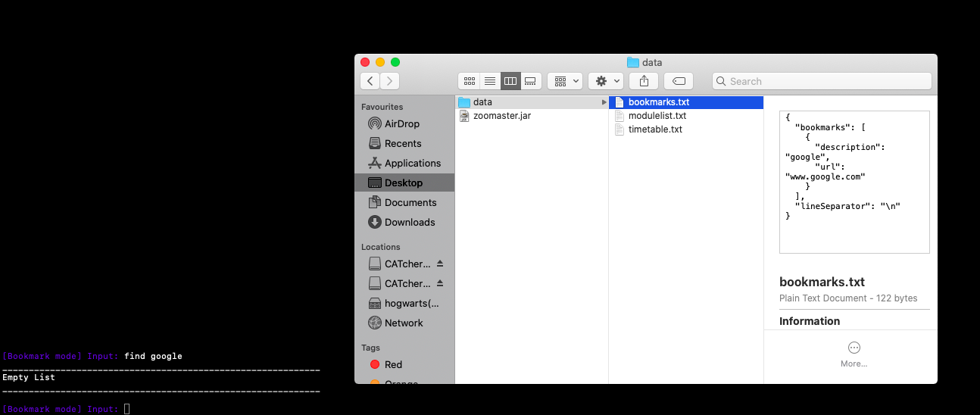Expand data folder disclosure arrow
Screen dimensions: 980x415
[x=604, y=102]
